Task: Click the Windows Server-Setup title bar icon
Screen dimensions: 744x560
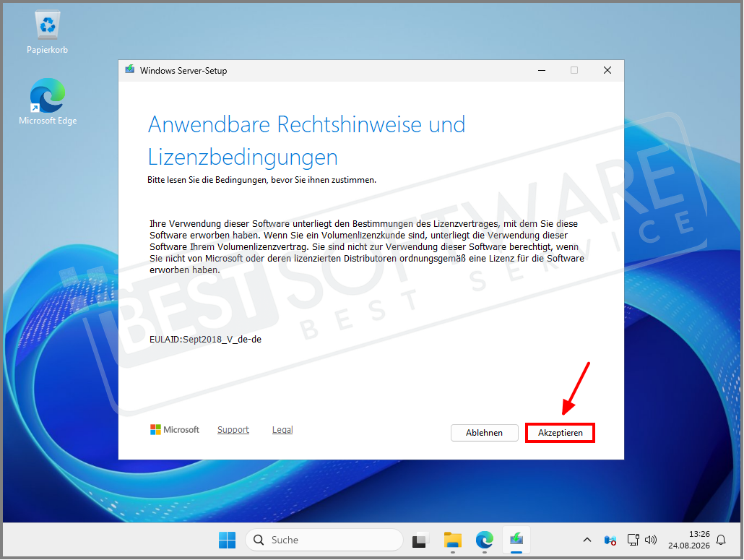Action: pos(129,70)
